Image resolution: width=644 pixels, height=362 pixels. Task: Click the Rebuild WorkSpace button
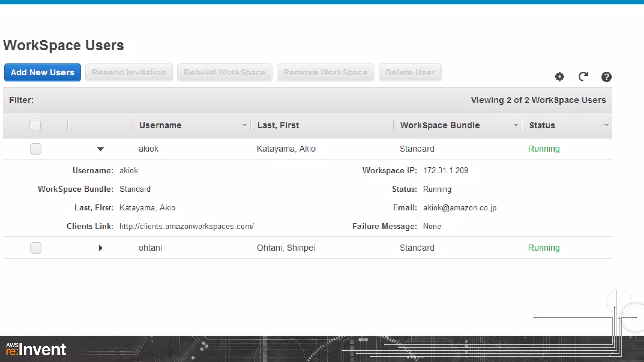coord(225,73)
